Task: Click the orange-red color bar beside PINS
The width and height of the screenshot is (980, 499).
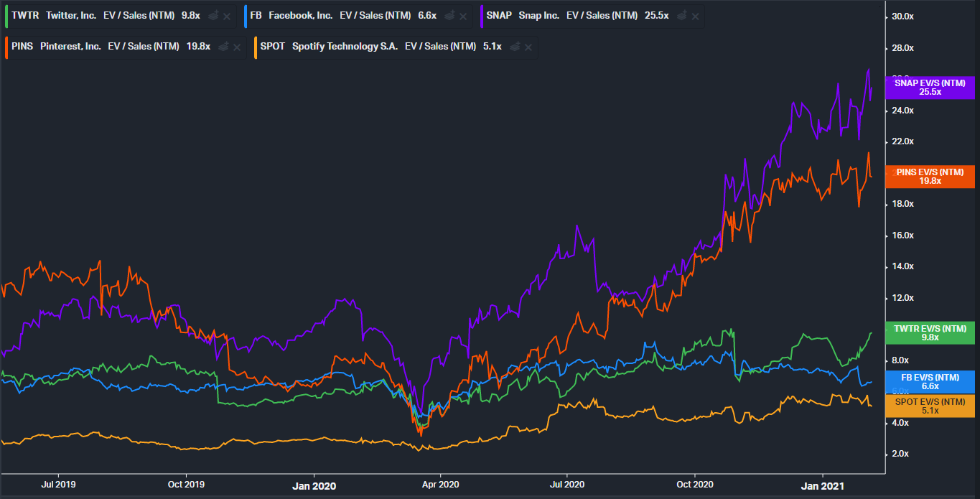Action: [x=6, y=47]
